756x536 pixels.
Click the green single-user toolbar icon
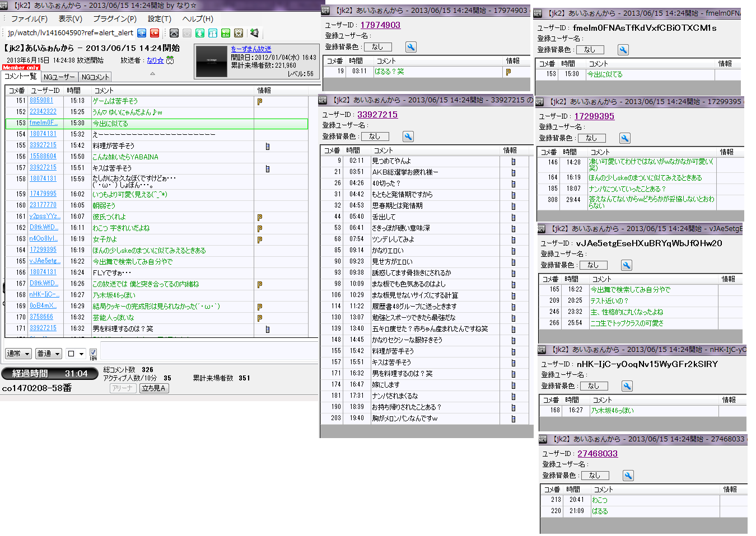tap(199, 33)
